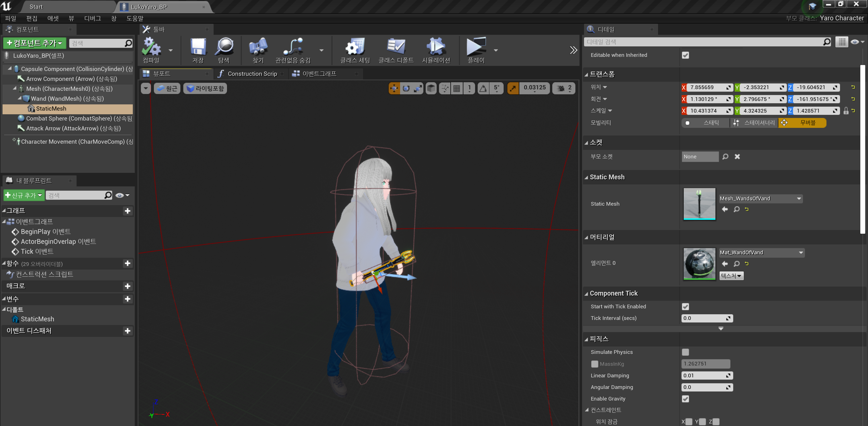868x426 pixels.
Task: Browse to asset using 탐색
Action: 224,50
